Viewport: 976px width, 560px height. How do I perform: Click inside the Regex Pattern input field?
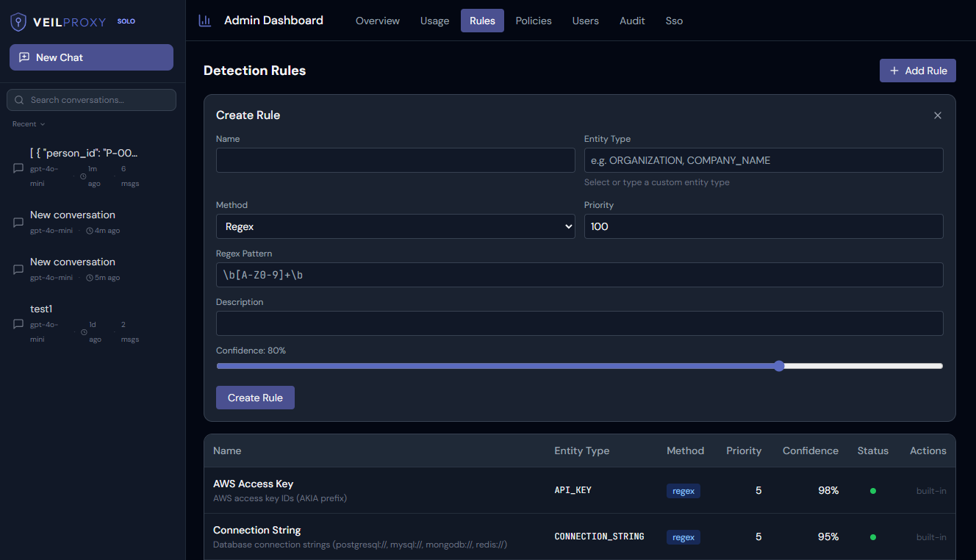point(579,276)
